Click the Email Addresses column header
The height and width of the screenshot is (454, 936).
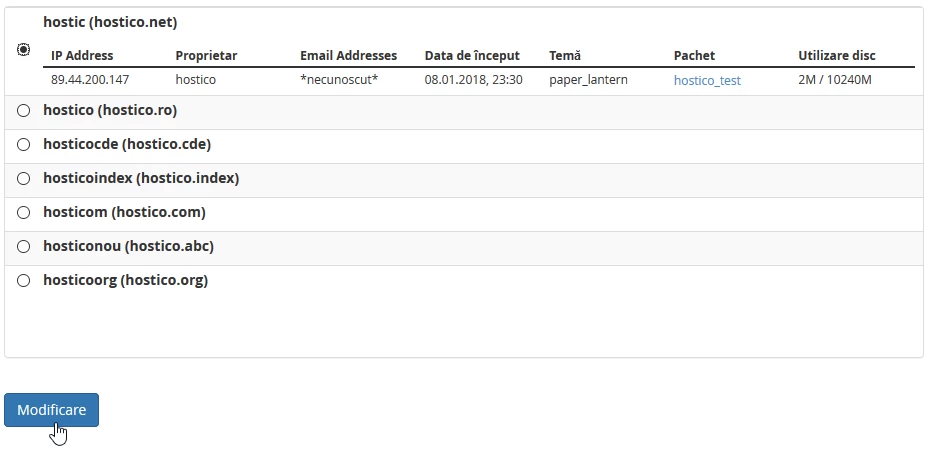348,56
